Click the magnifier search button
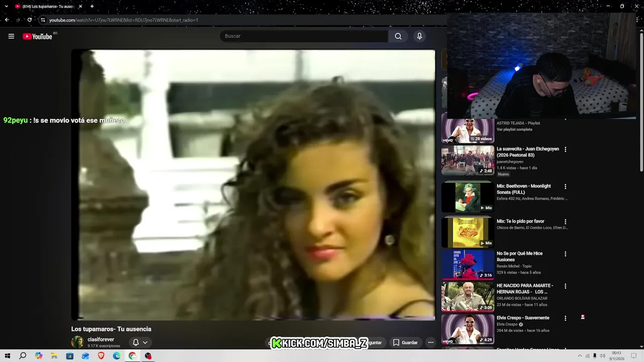Viewport: 644px width, 362px height. tap(398, 36)
